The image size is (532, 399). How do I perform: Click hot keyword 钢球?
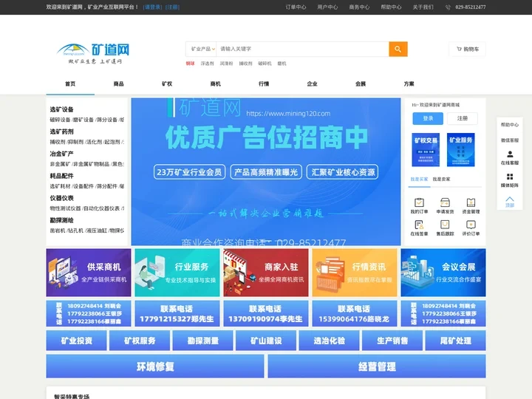pos(190,64)
